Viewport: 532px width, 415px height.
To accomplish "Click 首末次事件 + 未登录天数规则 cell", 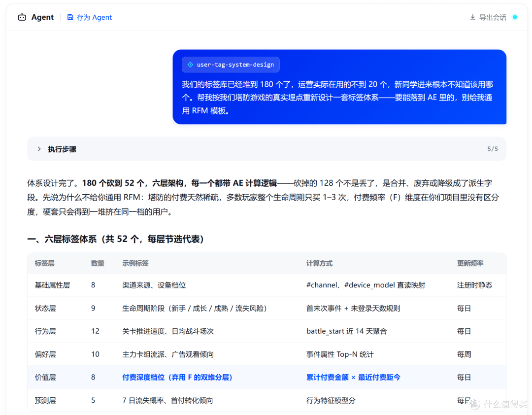I will 353,308.
